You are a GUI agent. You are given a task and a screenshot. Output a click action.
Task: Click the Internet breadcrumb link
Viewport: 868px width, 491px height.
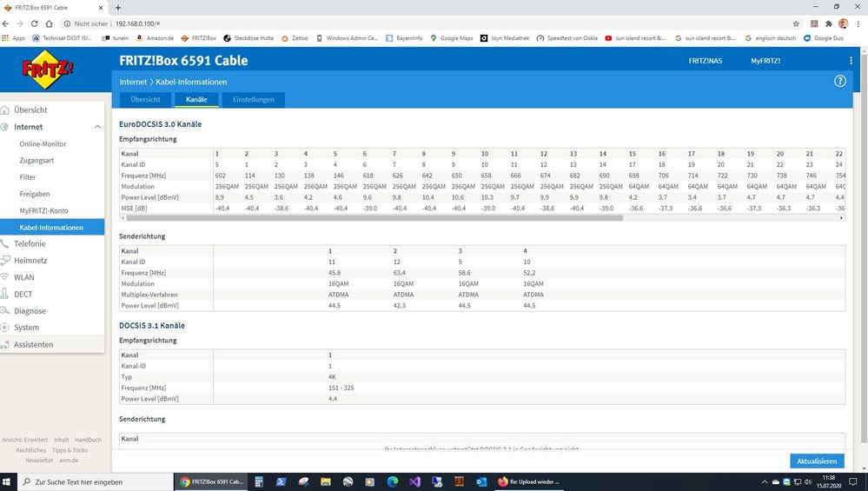(134, 82)
